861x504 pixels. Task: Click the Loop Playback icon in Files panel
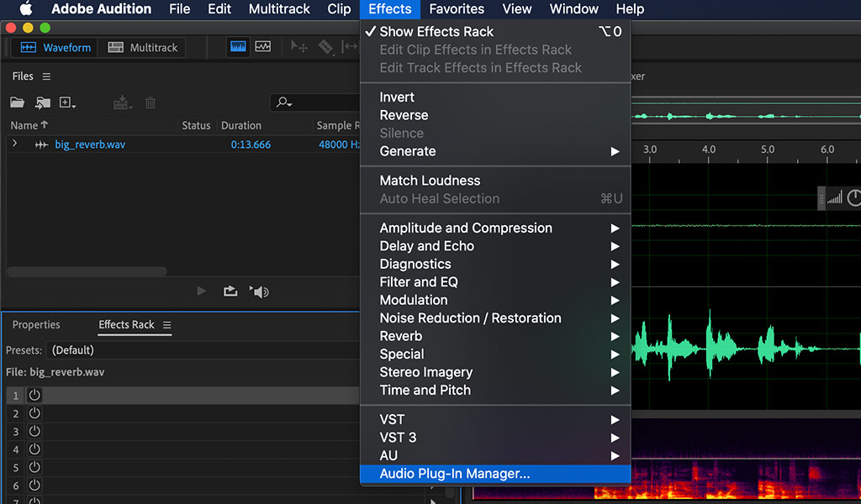point(230,291)
